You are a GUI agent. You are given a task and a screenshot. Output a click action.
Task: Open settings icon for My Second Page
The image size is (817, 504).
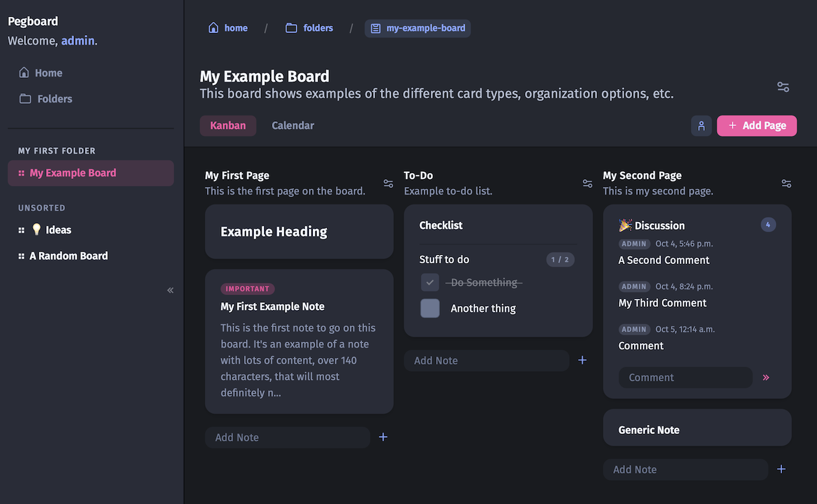pyautogui.click(x=786, y=184)
